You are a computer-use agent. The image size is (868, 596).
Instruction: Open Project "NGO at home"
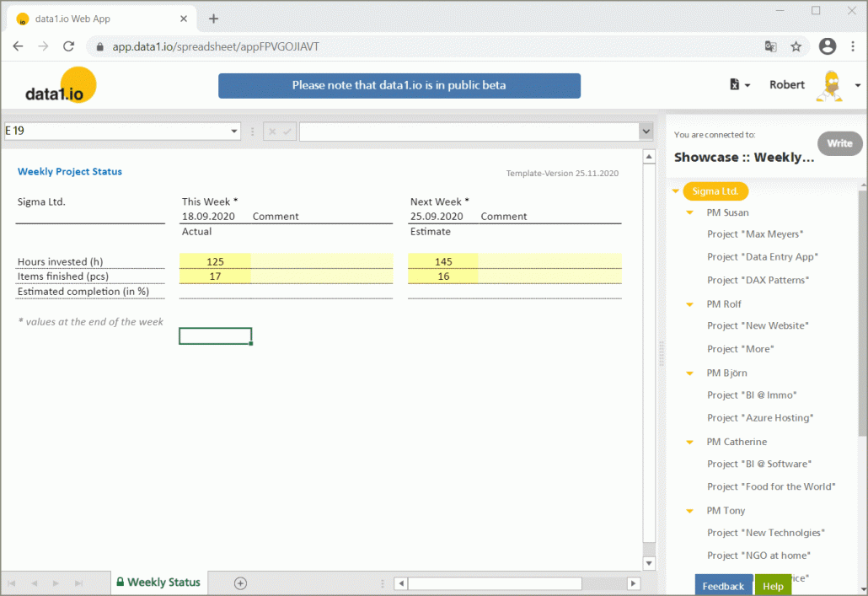pos(758,556)
